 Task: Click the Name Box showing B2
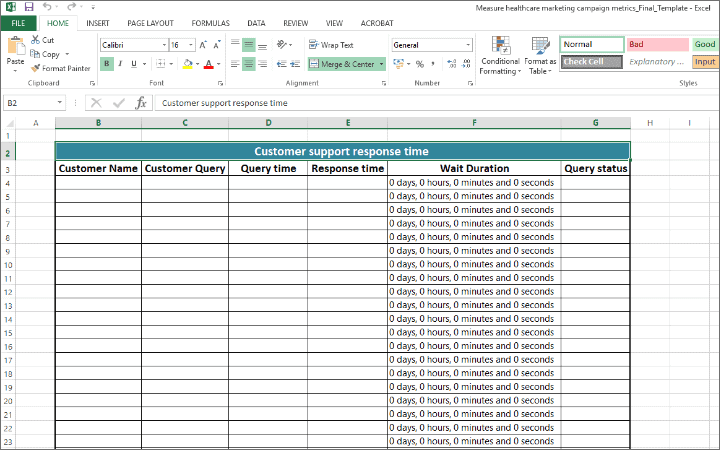[x=30, y=103]
